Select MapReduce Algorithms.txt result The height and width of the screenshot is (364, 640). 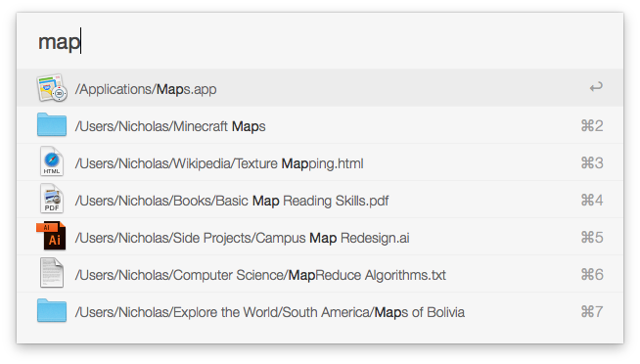[320, 273]
